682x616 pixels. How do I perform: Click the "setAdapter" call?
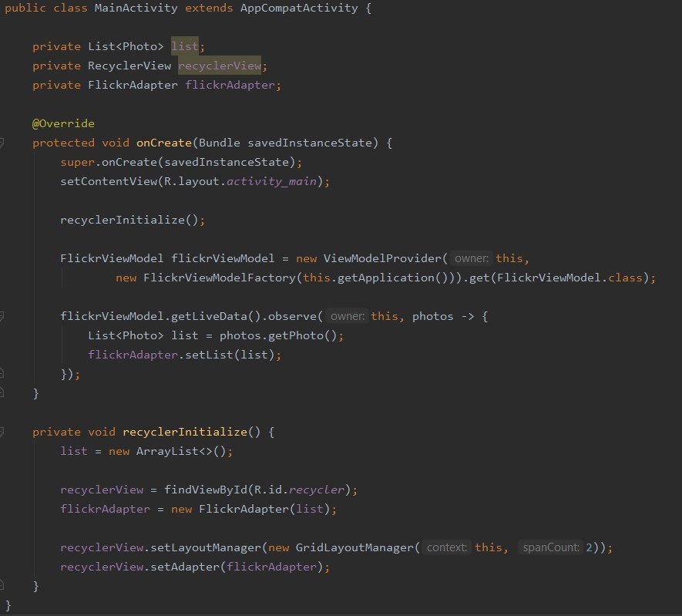coord(185,567)
